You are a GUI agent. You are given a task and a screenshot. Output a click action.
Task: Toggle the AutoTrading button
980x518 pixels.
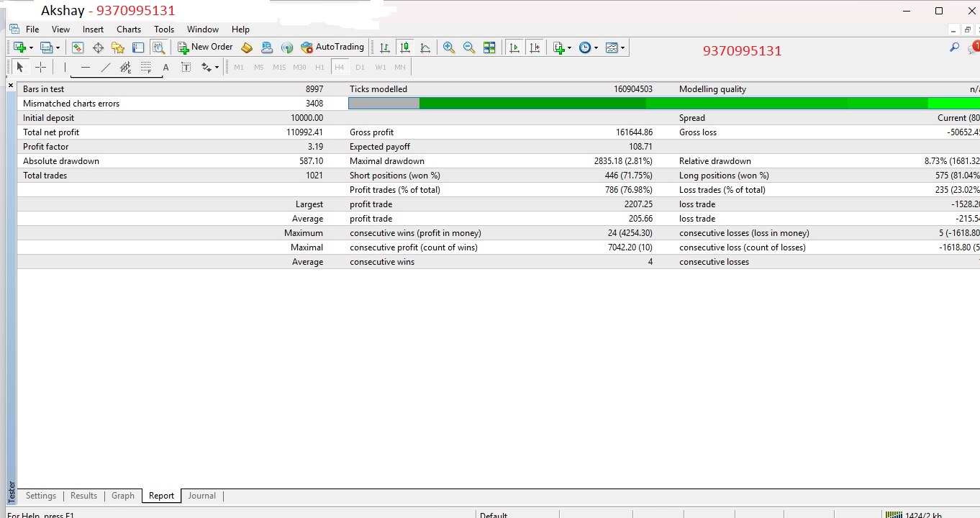[x=332, y=47]
